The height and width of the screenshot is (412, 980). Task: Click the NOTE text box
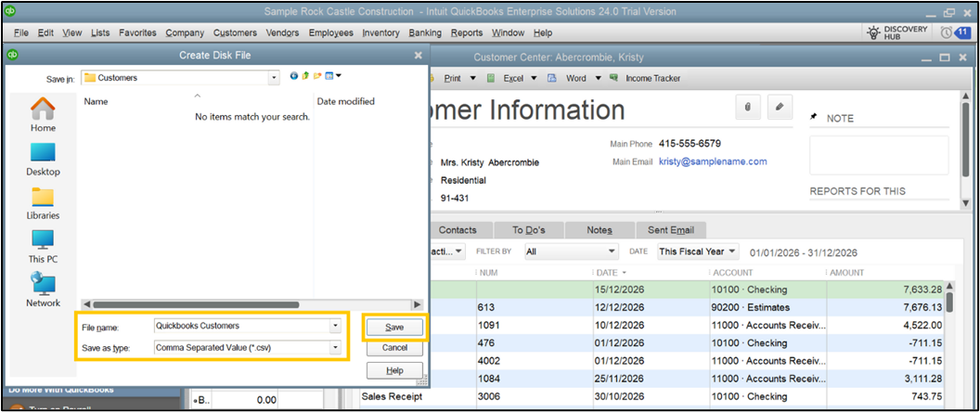[879, 155]
